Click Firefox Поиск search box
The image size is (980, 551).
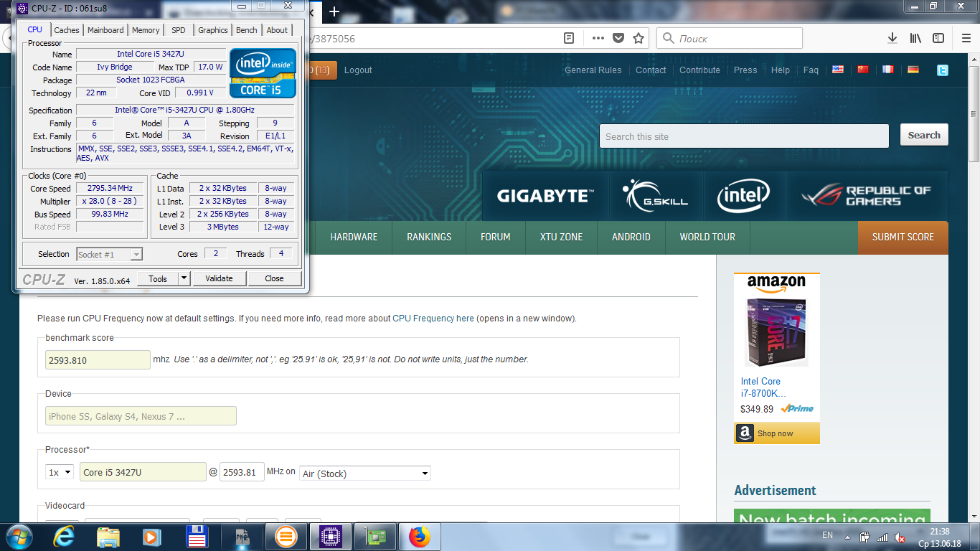coord(730,38)
